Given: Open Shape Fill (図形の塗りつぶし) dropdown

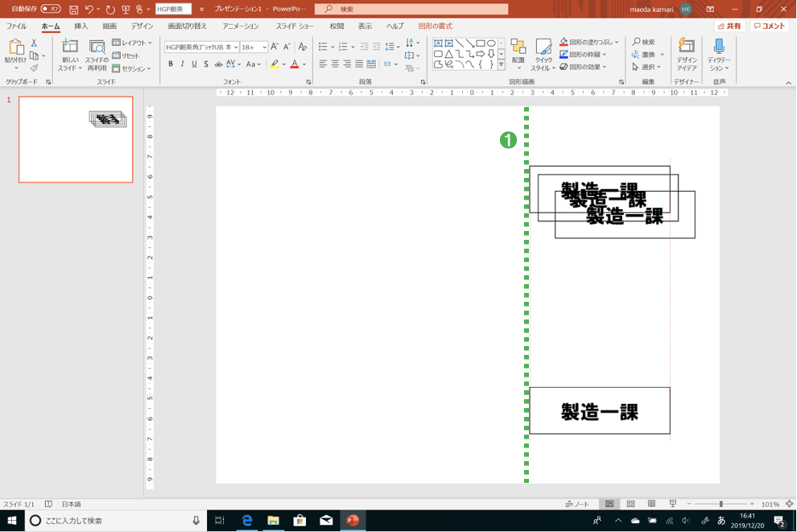Looking at the screenshot, I should (x=588, y=42).
